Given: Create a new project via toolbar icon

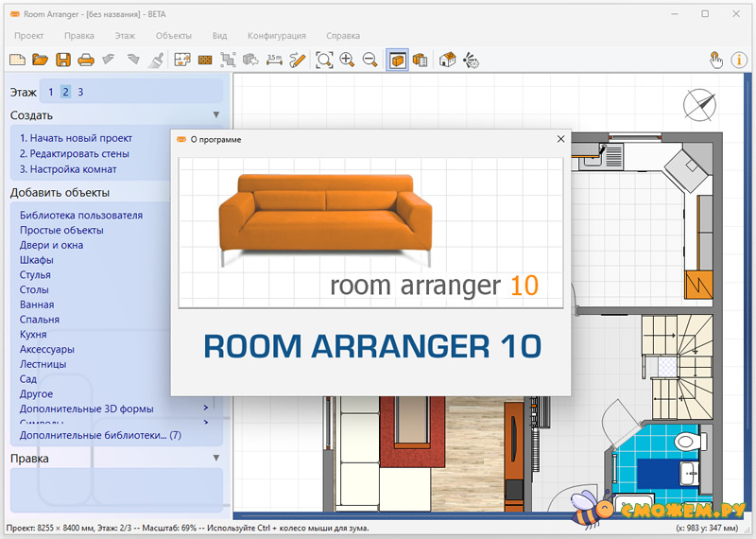Looking at the screenshot, I should (x=17, y=60).
